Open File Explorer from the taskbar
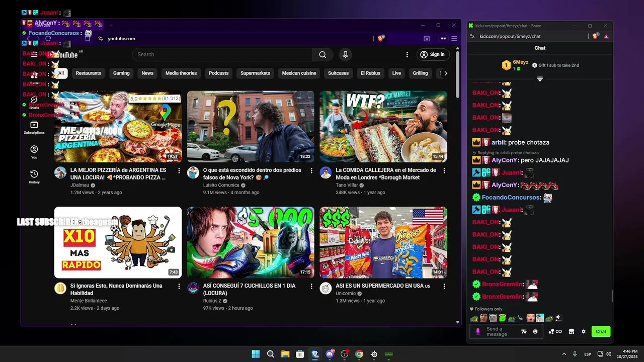Viewport: 644px width, 362px height. (285, 354)
